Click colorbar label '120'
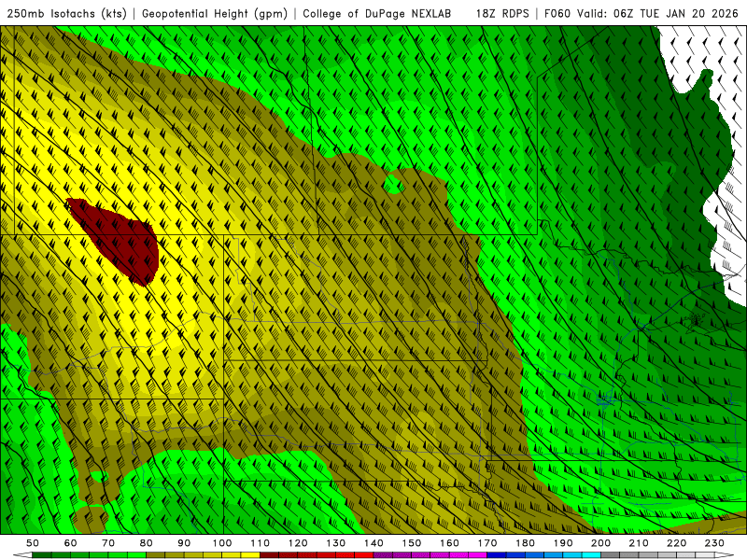The height and width of the screenshot is (560, 747). tap(298, 543)
